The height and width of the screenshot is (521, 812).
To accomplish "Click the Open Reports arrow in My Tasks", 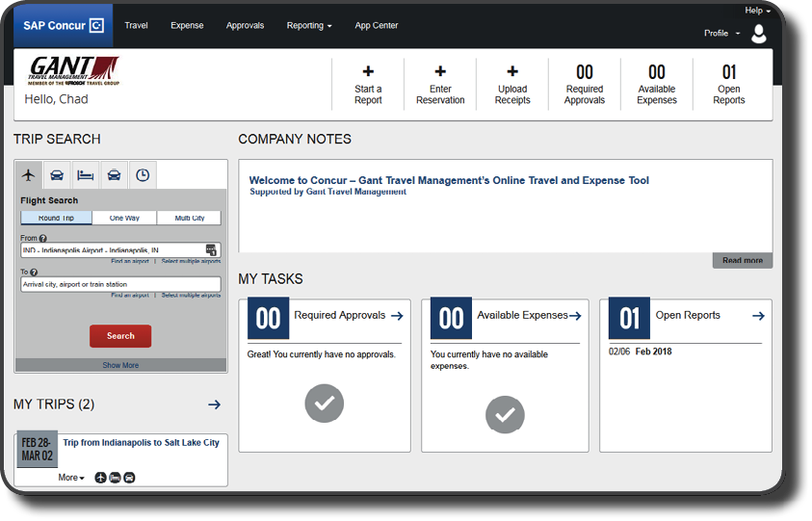I will click(759, 316).
